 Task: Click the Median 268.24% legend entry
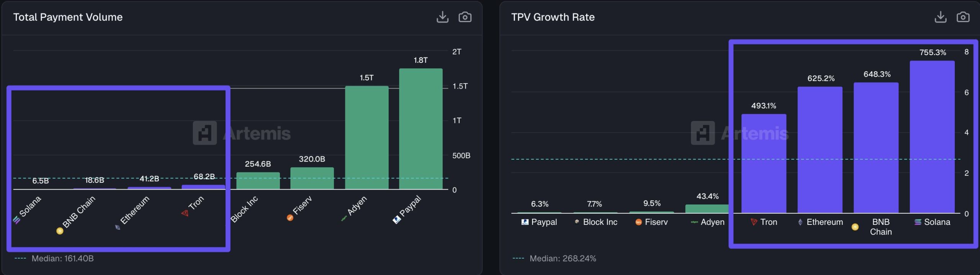tap(554, 259)
